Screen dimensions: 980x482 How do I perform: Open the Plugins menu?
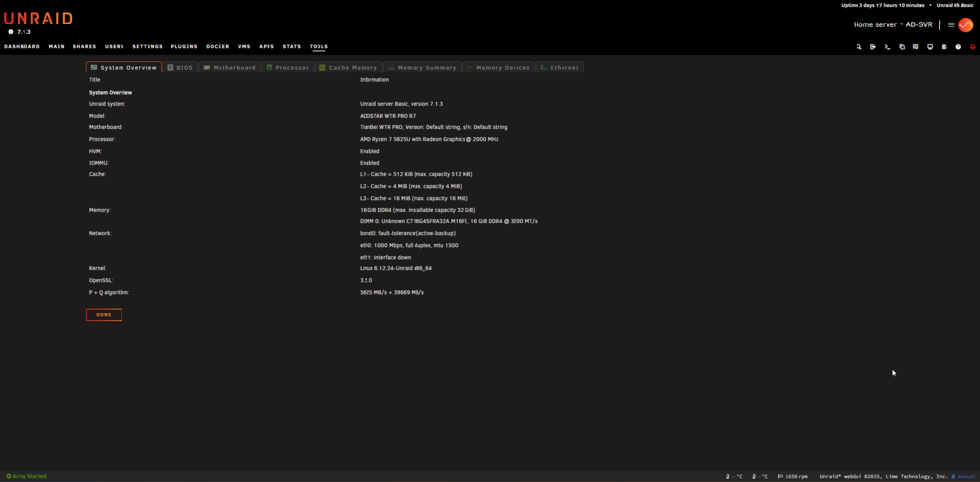[x=184, y=47]
